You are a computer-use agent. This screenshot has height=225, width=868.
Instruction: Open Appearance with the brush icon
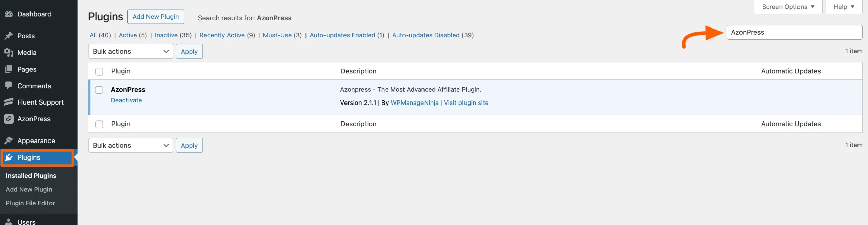[x=8, y=140]
